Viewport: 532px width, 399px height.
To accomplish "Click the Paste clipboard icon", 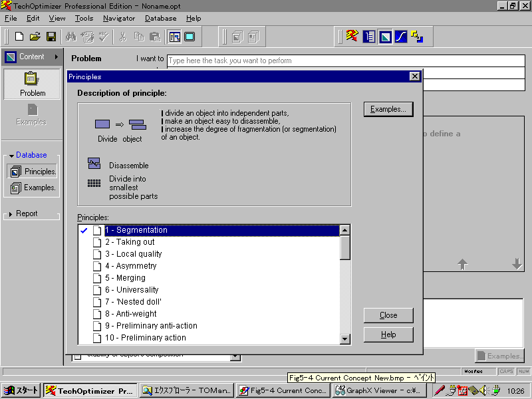I will (155, 37).
